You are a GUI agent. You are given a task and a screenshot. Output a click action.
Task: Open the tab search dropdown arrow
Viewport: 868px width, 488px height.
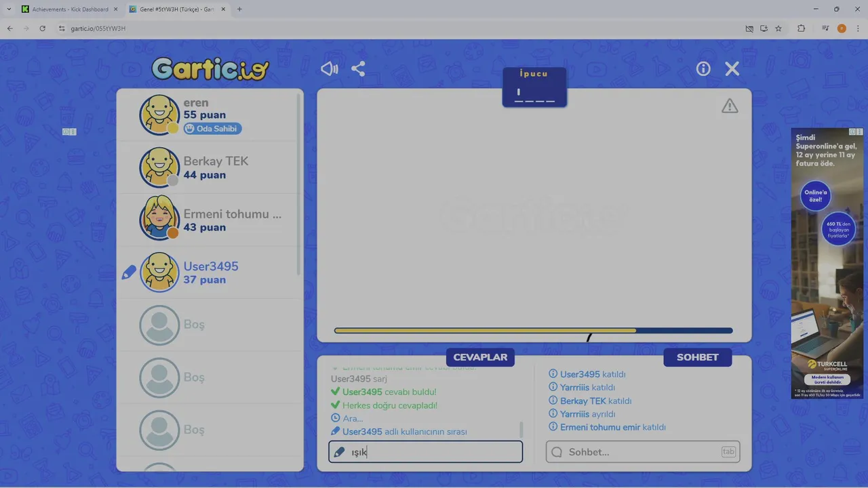click(x=8, y=9)
